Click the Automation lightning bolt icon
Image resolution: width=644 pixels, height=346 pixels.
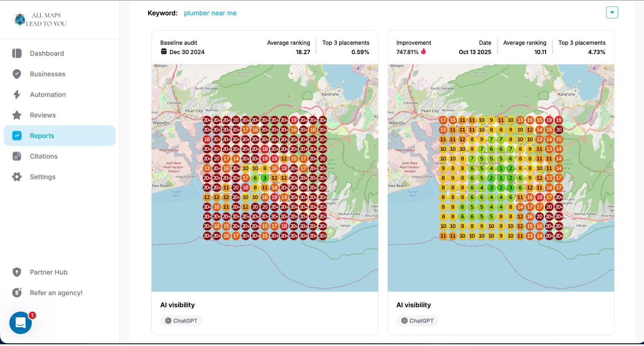point(17,95)
